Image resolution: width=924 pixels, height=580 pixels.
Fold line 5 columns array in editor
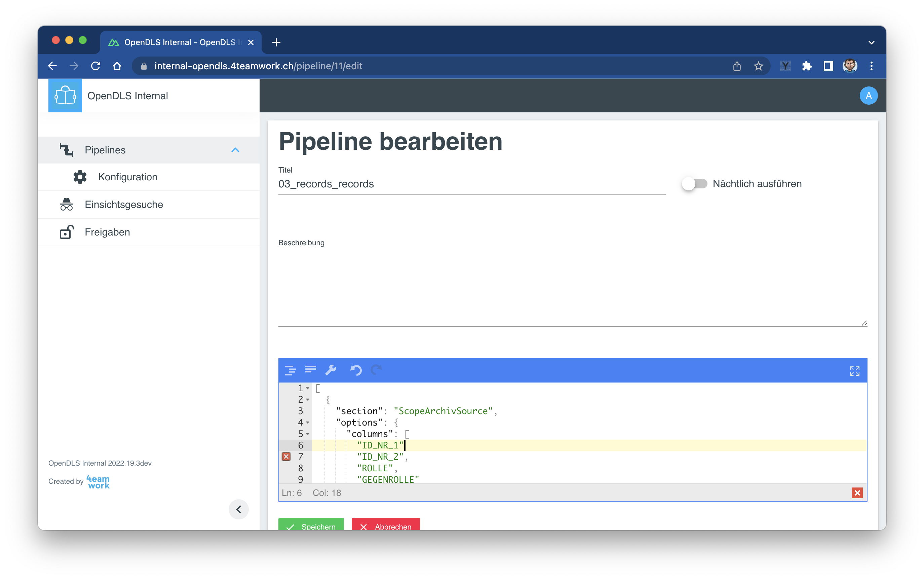point(307,434)
